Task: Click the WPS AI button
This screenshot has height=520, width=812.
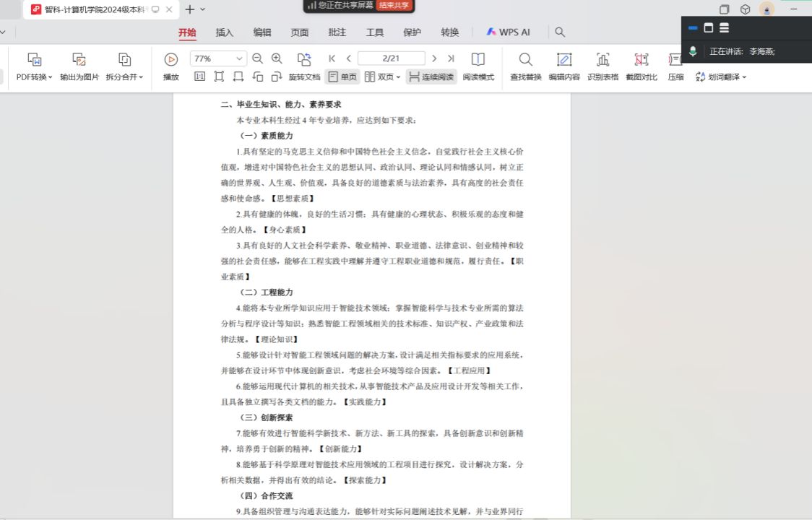Action: point(509,32)
